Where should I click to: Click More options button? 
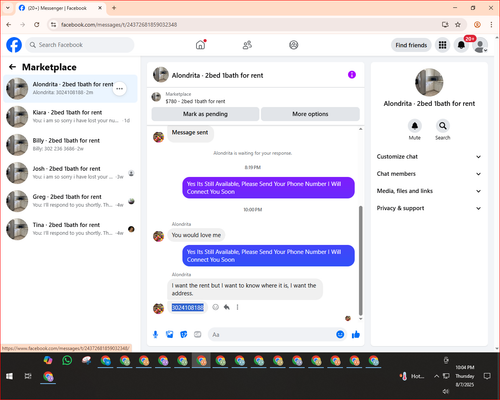(310, 114)
